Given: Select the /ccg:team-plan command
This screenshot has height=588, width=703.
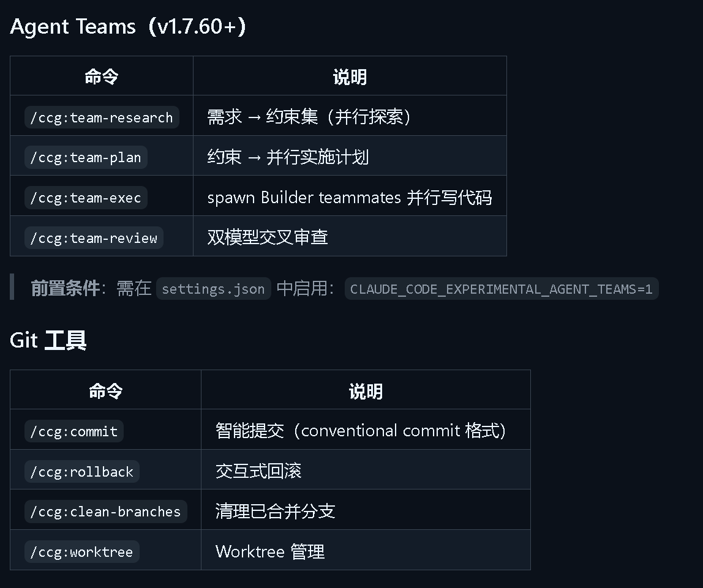Looking at the screenshot, I should [86, 157].
